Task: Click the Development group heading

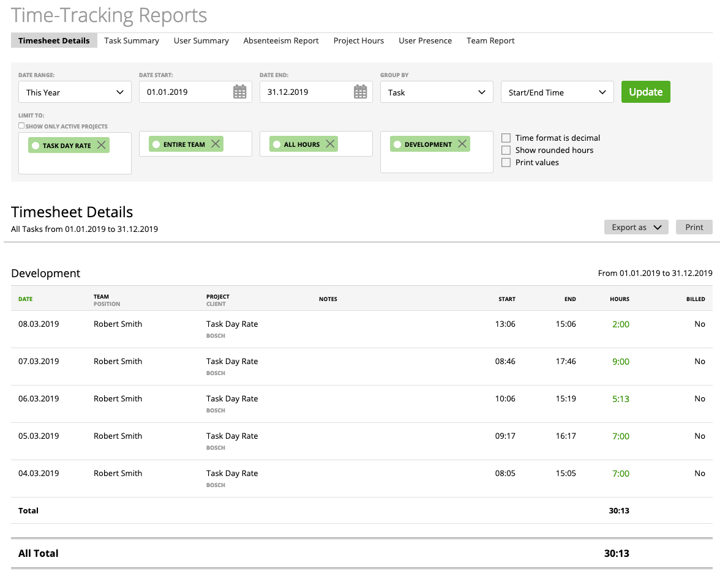Action: [x=45, y=274]
